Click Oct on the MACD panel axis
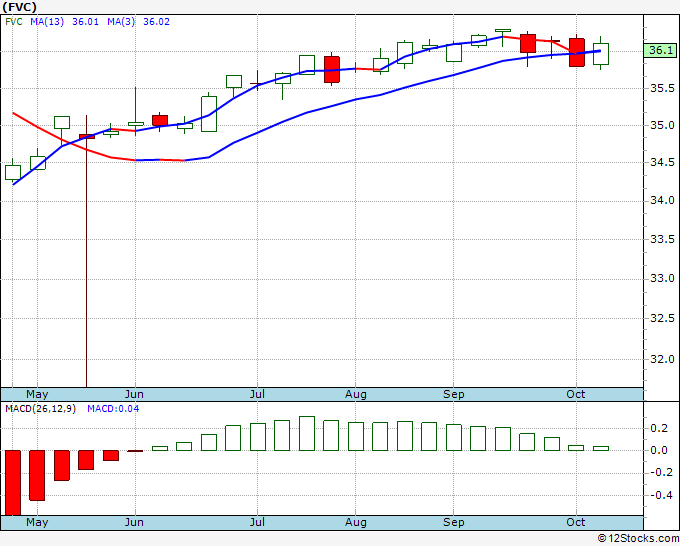This screenshot has height=546, width=680. pyautogui.click(x=576, y=522)
